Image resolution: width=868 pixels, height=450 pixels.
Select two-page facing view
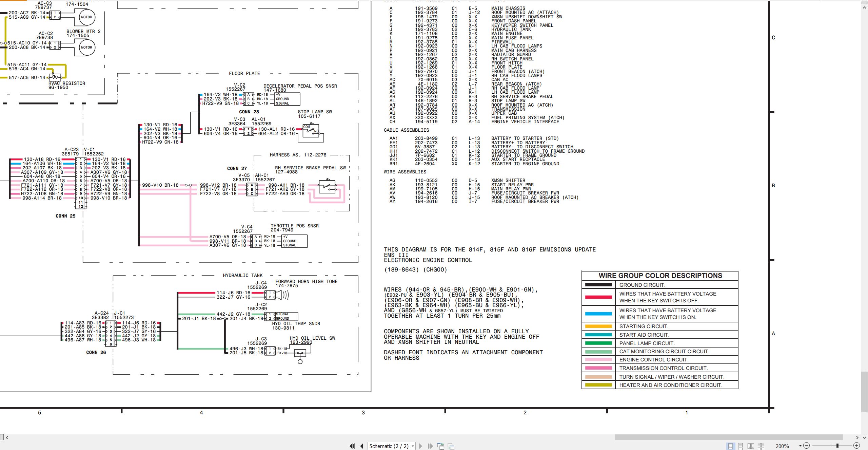point(751,446)
